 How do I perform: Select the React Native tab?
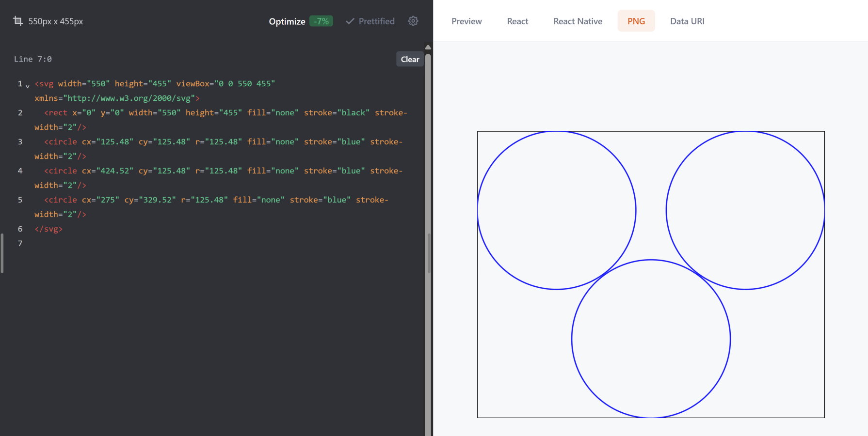click(578, 21)
